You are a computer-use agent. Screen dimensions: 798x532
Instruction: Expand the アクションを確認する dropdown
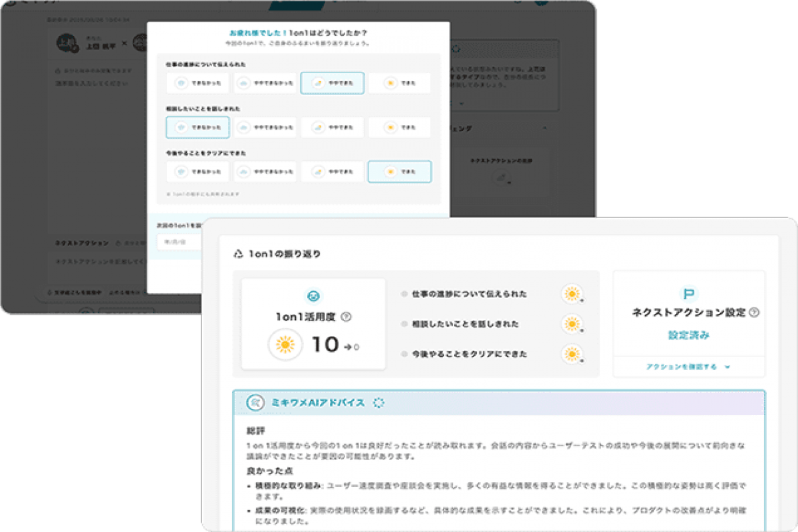[x=688, y=366]
